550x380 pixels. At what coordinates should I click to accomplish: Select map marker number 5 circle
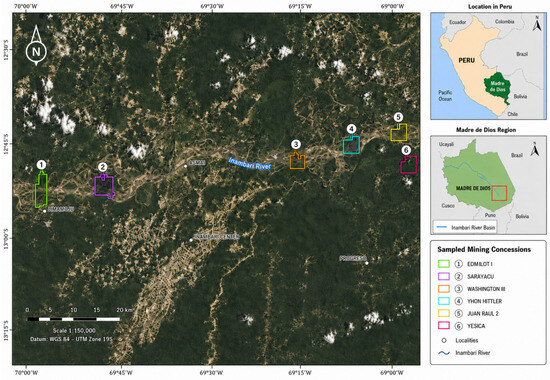tap(398, 117)
